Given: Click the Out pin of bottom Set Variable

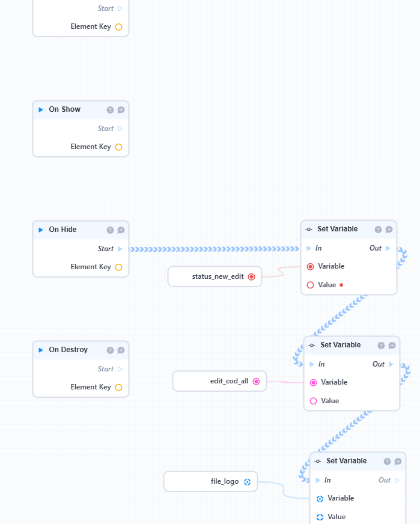Looking at the screenshot, I should (397, 480).
